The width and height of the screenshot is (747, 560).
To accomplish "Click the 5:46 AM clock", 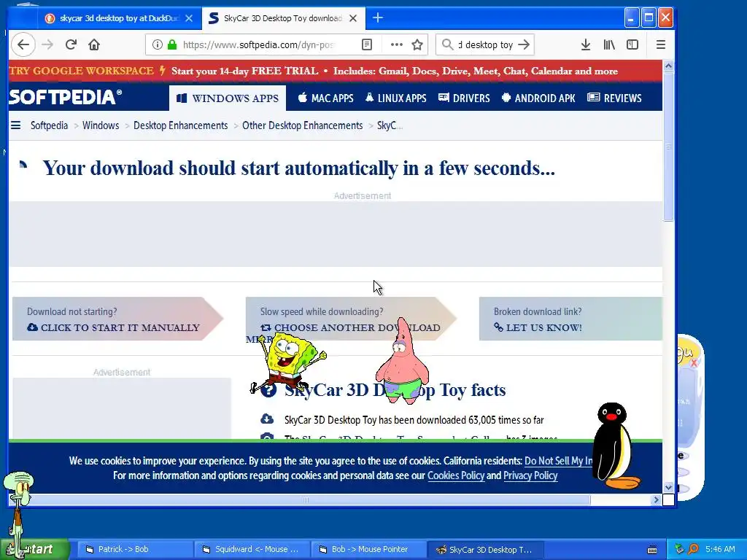I will pos(720,549).
